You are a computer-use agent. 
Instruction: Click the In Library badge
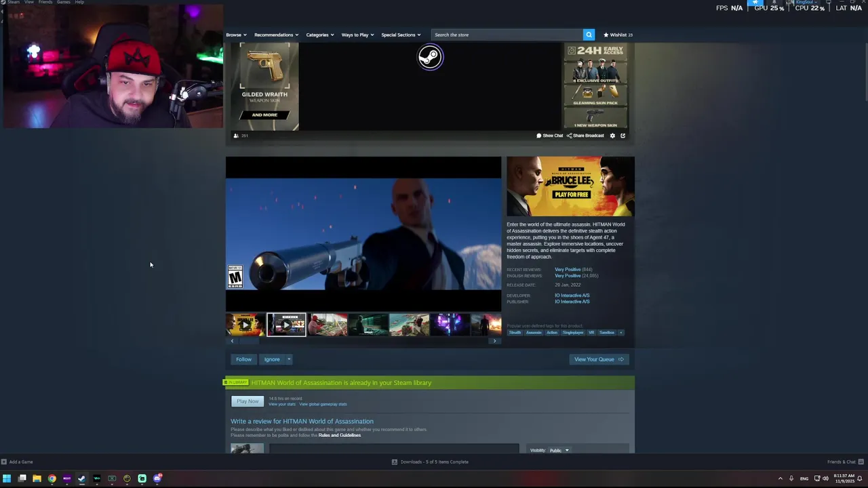coord(236,382)
